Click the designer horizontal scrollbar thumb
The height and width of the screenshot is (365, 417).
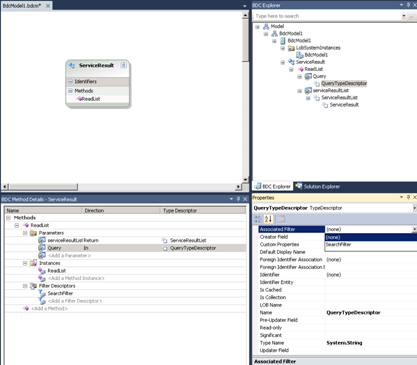43,187
